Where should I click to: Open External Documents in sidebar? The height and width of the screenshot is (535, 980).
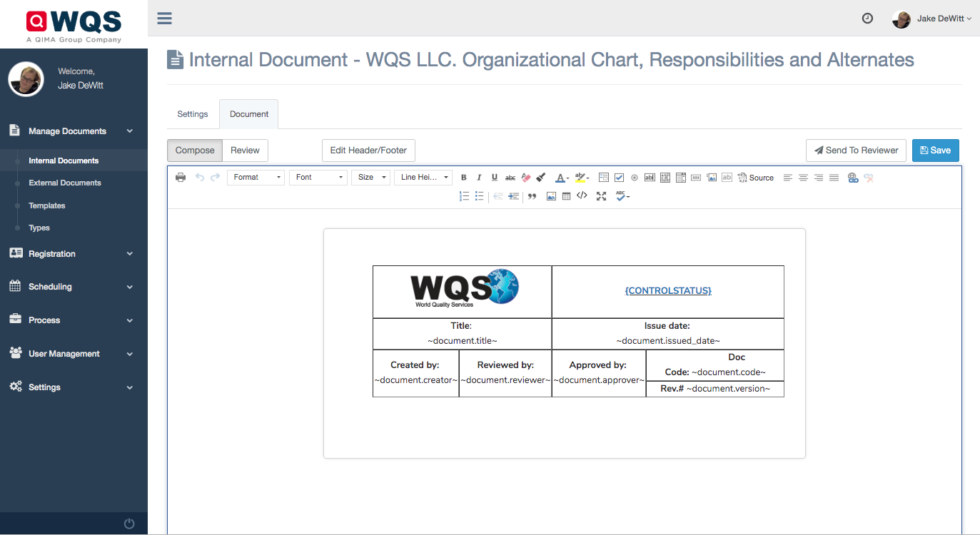coord(65,183)
